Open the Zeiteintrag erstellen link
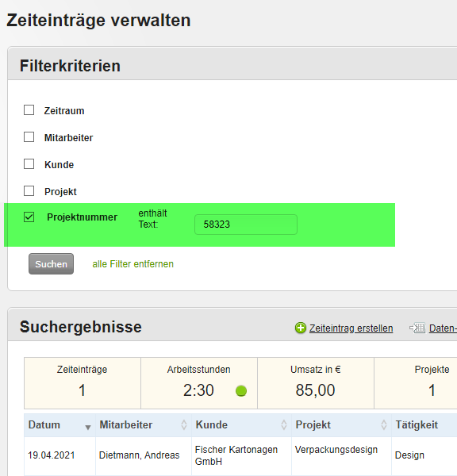Viewport: 457px width, 476px height. 351,328
